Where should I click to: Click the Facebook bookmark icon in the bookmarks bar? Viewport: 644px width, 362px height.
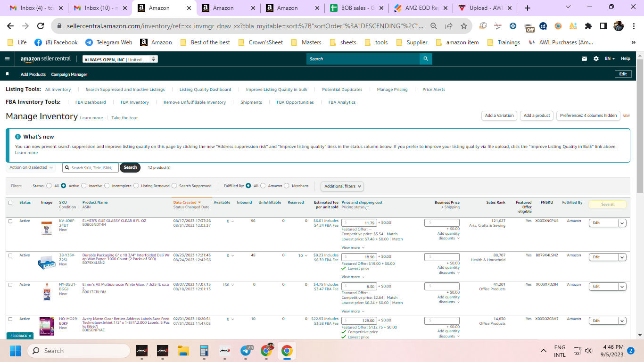pos(38,42)
